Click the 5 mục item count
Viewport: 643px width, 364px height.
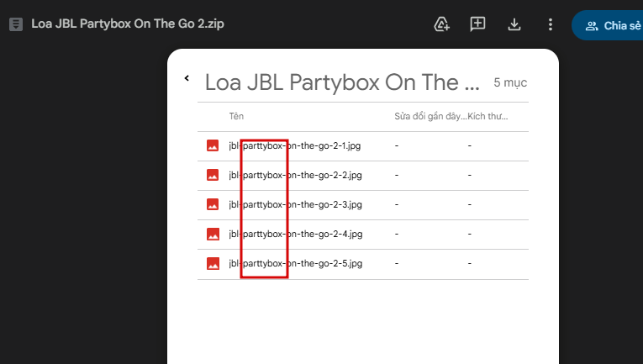pyautogui.click(x=510, y=82)
